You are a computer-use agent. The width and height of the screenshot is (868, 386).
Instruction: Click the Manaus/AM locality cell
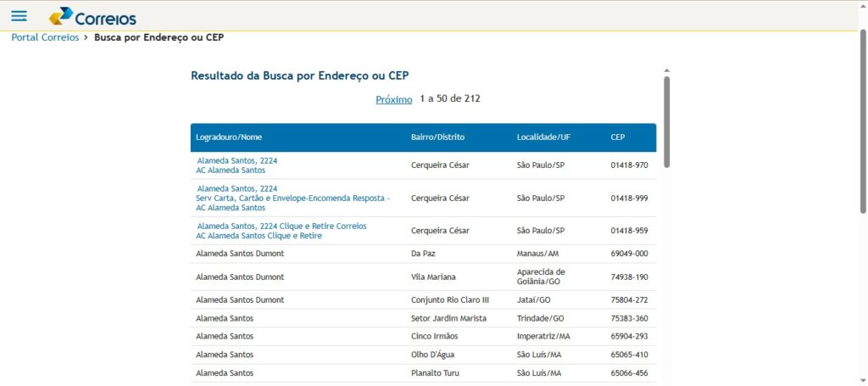pos(538,254)
